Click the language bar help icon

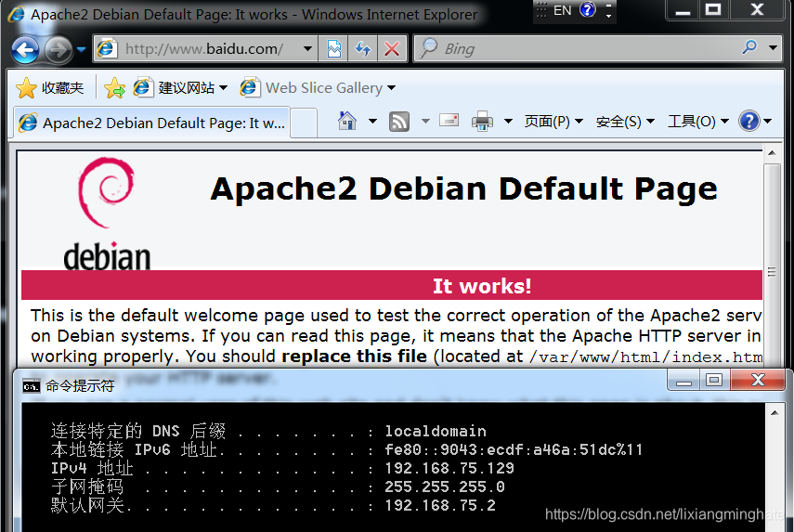pos(588,9)
